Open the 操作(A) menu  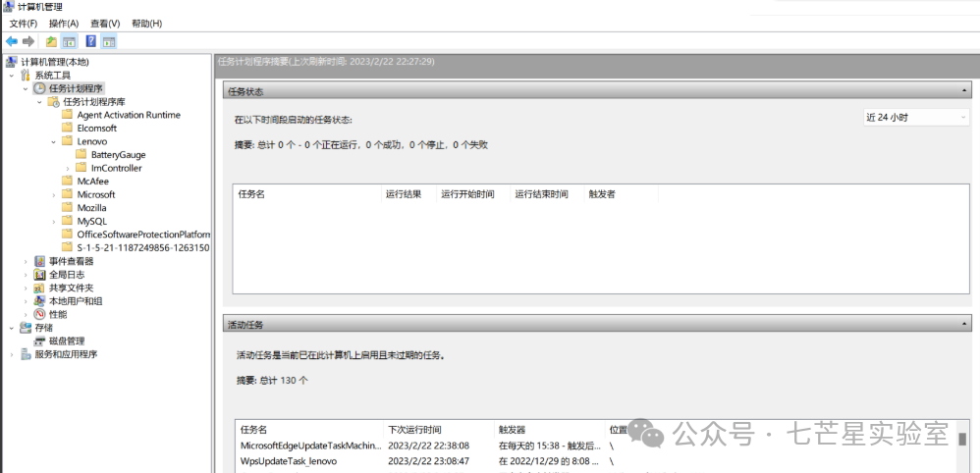(64, 24)
